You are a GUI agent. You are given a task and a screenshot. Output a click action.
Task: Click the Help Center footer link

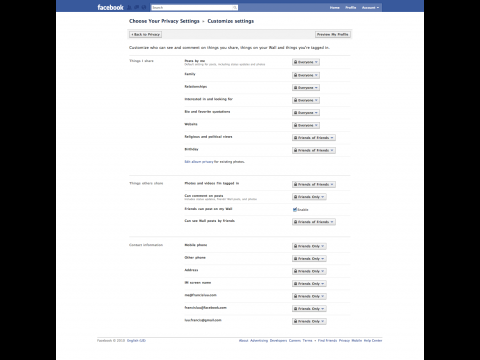click(373, 341)
